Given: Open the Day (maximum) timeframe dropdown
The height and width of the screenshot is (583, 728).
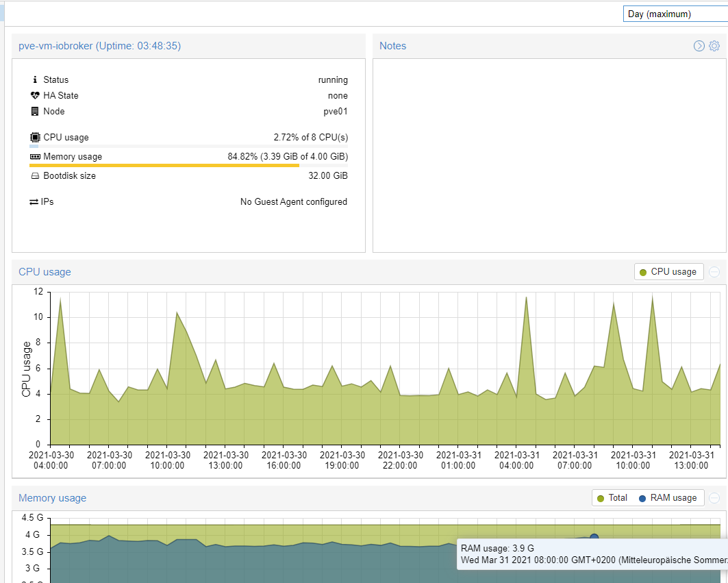Looking at the screenshot, I should [675, 14].
